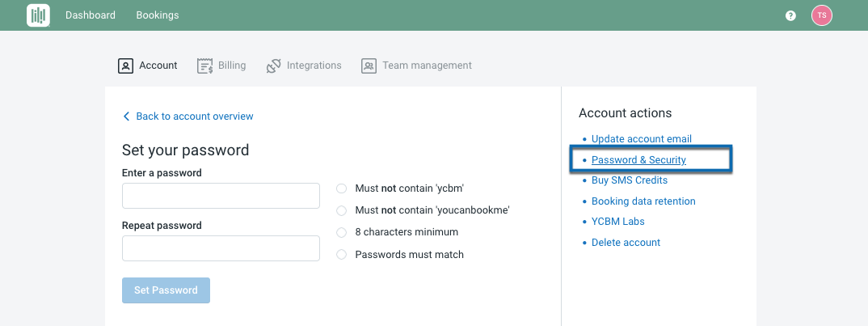868x326 pixels.
Task: Switch to the Billing tab
Action: point(231,66)
